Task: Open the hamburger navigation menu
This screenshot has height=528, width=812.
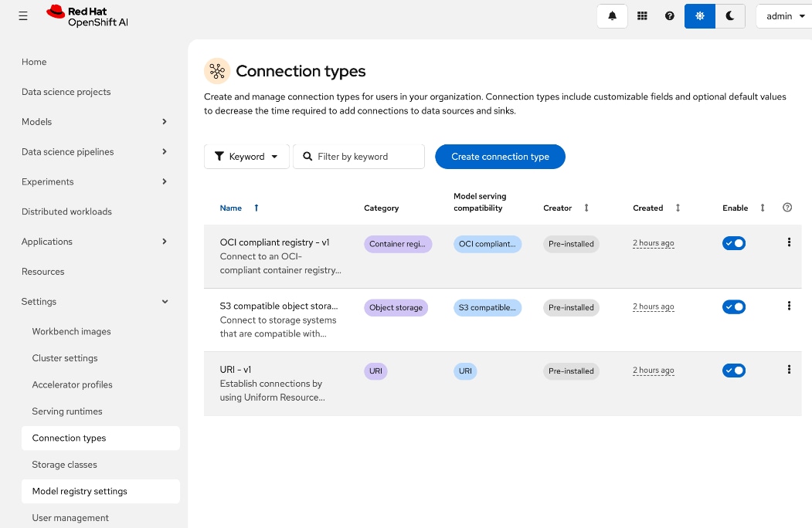Action: tap(22, 15)
